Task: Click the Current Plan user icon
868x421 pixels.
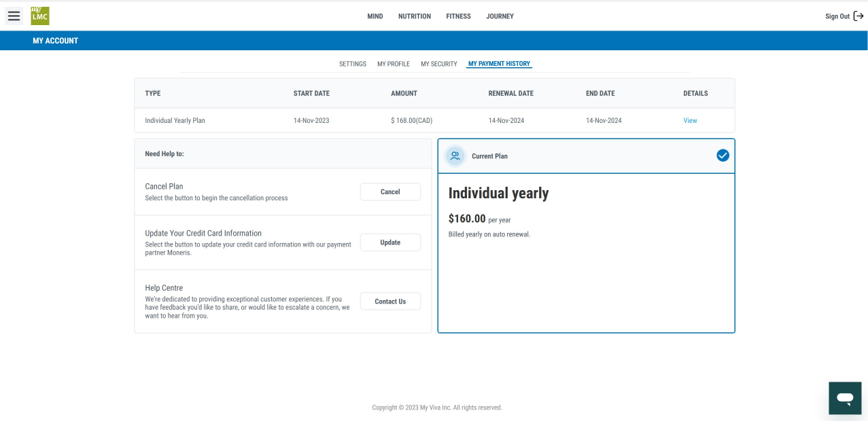Action: (x=455, y=156)
